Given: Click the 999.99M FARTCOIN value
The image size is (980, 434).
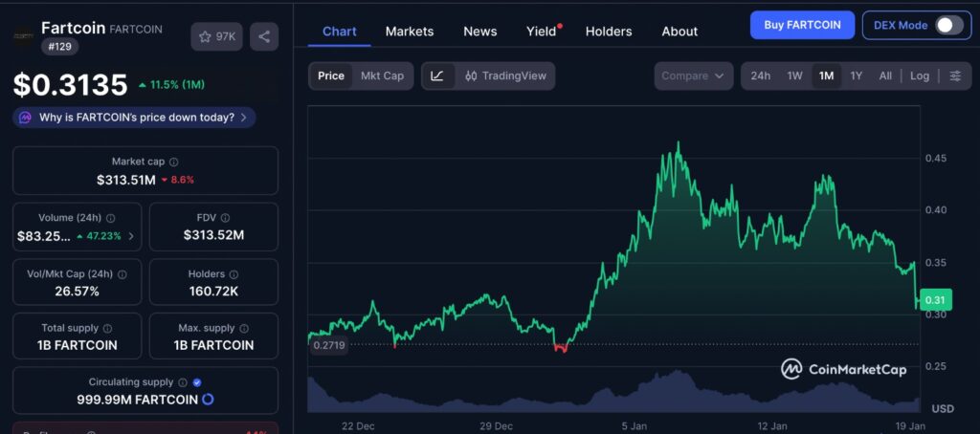Looking at the screenshot, I should click(138, 400).
